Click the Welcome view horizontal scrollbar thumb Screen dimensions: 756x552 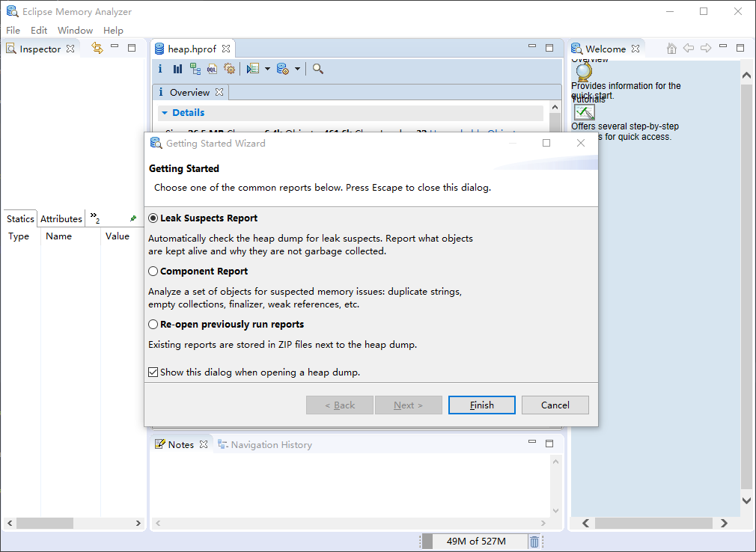pos(653,523)
